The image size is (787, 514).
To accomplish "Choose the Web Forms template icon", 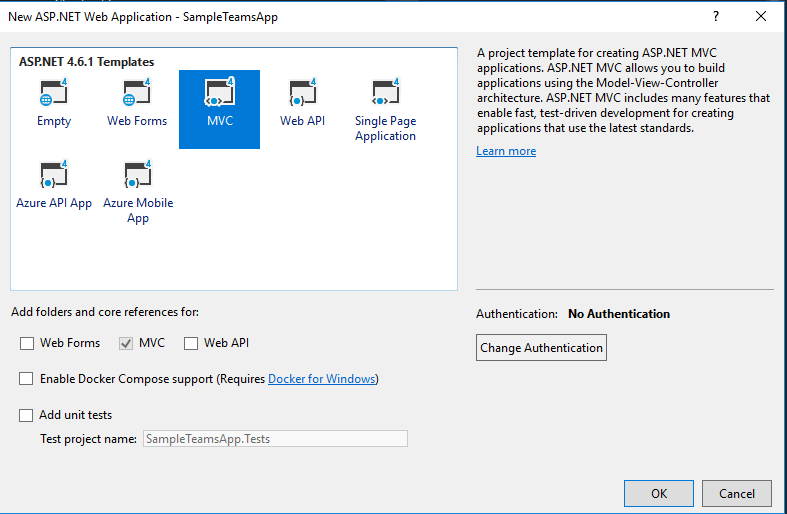I will pos(137,92).
